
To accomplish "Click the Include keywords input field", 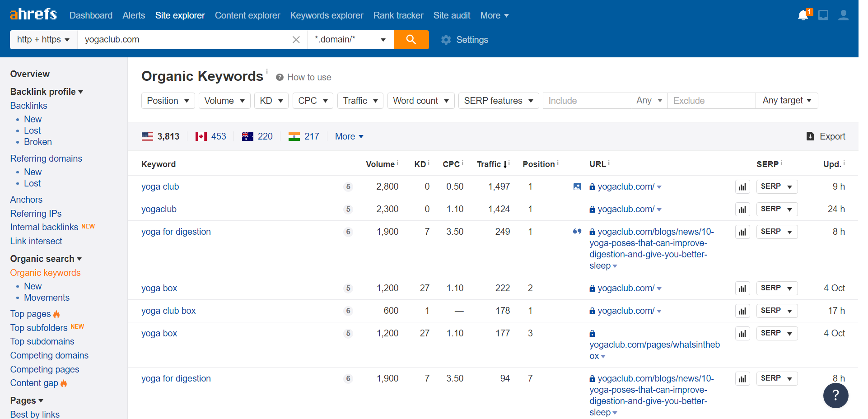I will pyautogui.click(x=587, y=101).
